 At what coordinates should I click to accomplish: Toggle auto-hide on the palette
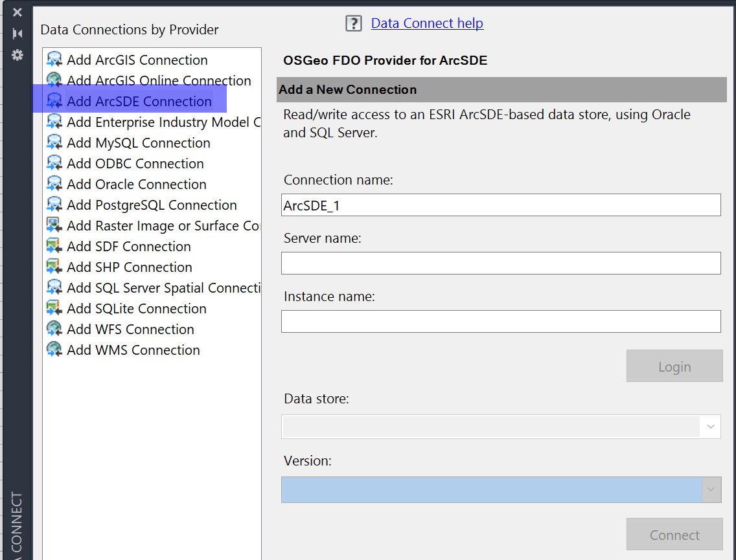point(17,34)
